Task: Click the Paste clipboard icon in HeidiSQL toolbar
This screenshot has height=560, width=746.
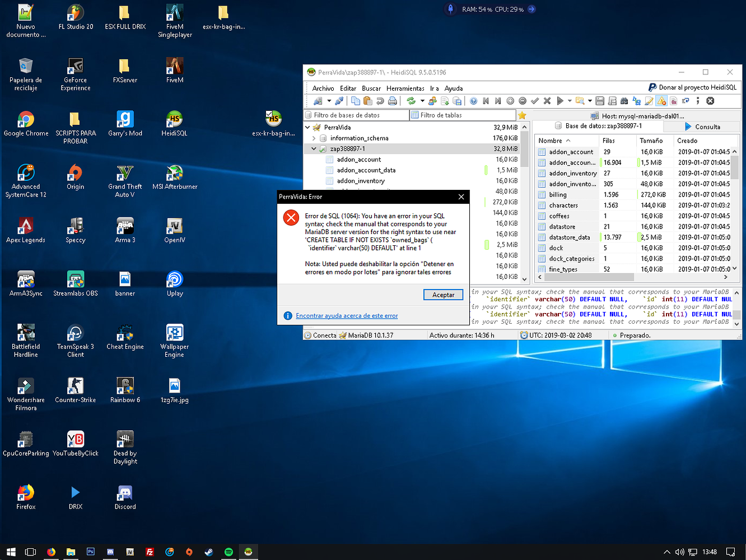Action: pyautogui.click(x=368, y=101)
